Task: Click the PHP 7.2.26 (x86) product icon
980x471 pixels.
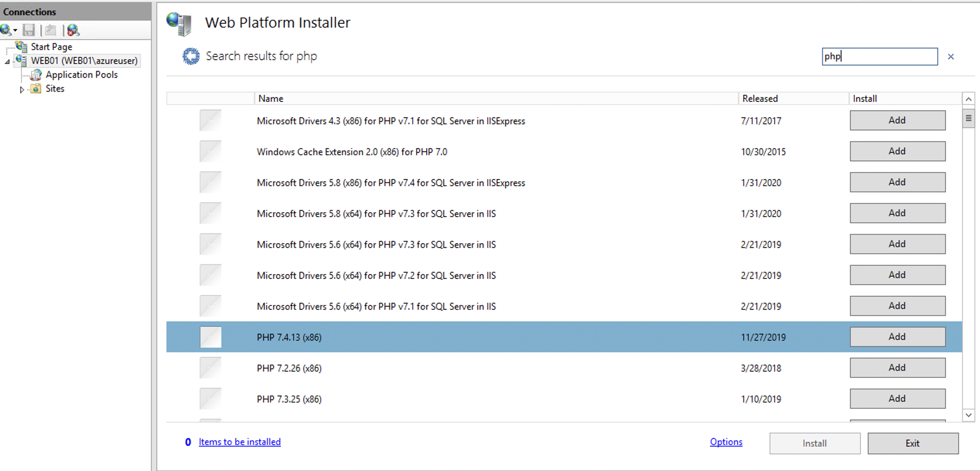Action: (211, 368)
